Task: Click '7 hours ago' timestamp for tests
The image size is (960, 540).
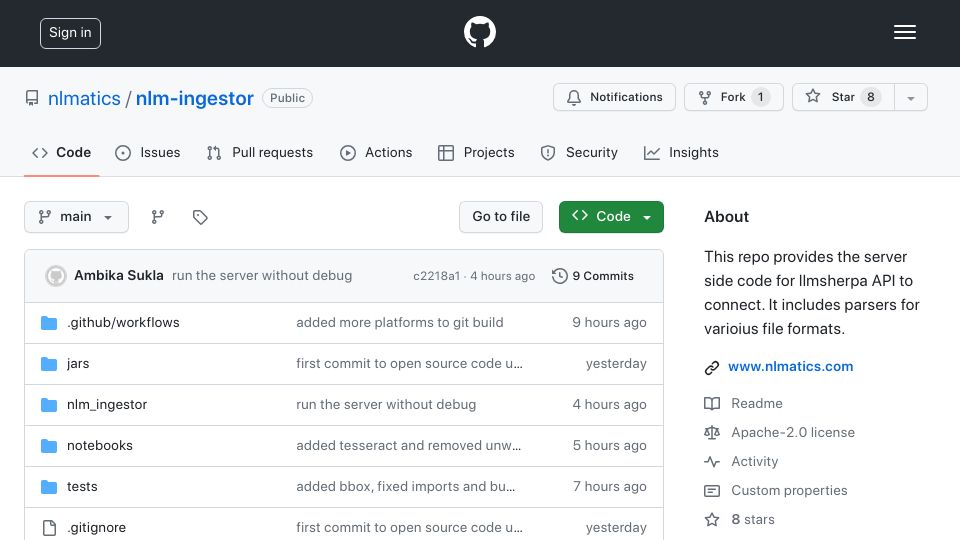Action: coord(609,486)
